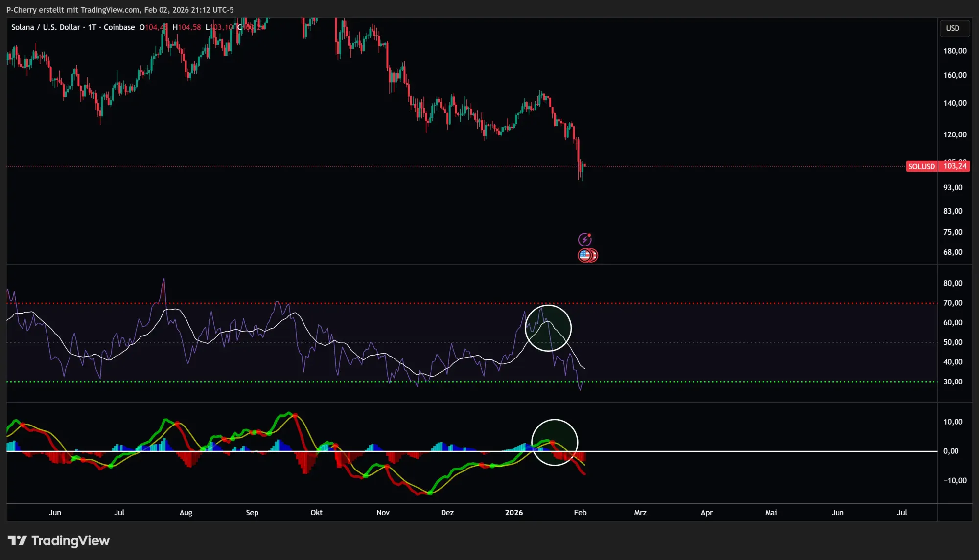Click the purple lightning news flash icon

tap(584, 240)
